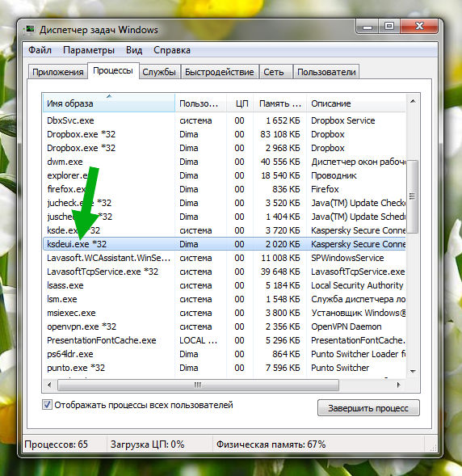Click the Punto Switcher Loader description
462x476 pixels.
[359, 354]
